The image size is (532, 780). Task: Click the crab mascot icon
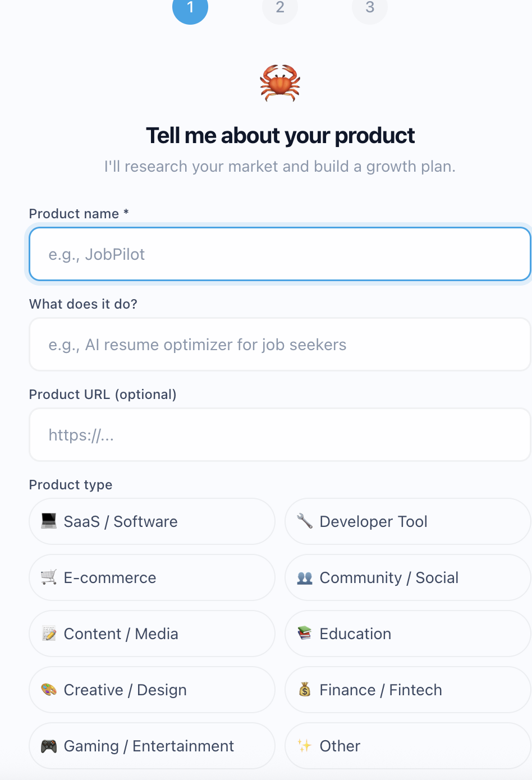(x=279, y=83)
